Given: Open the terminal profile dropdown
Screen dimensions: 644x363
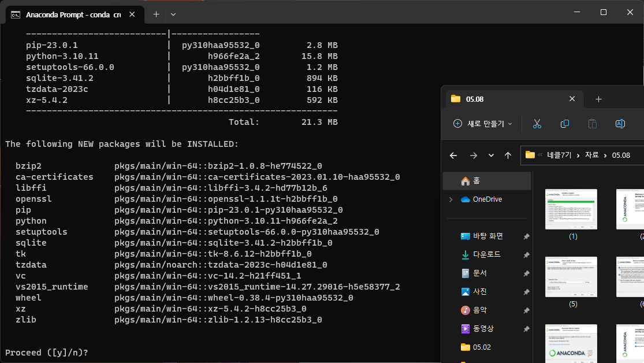Looking at the screenshot, I should tap(173, 14).
